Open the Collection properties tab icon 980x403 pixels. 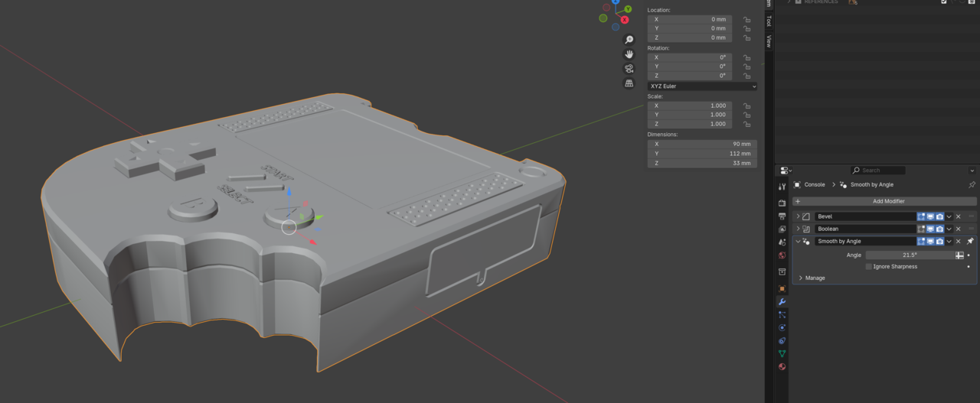782,271
